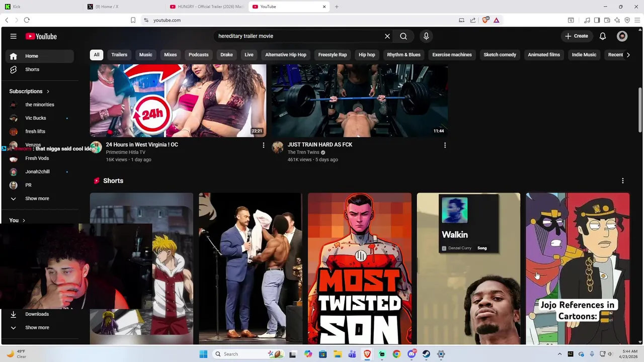Go back in the browser

click(7, 20)
